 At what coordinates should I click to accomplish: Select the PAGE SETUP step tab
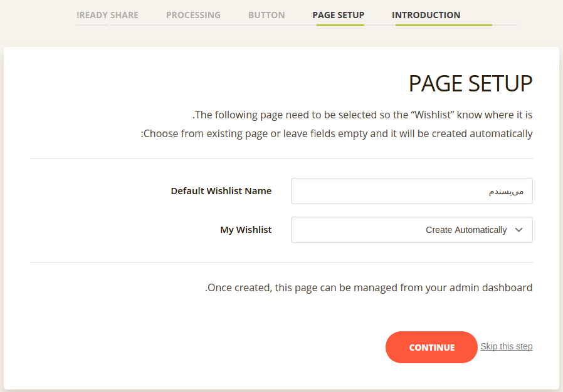tap(338, 15)
